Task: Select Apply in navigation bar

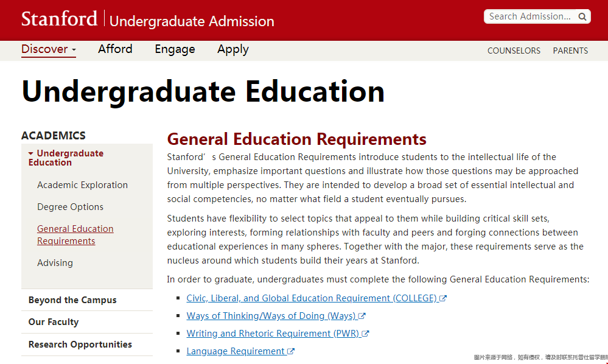Action: (233, 49)
